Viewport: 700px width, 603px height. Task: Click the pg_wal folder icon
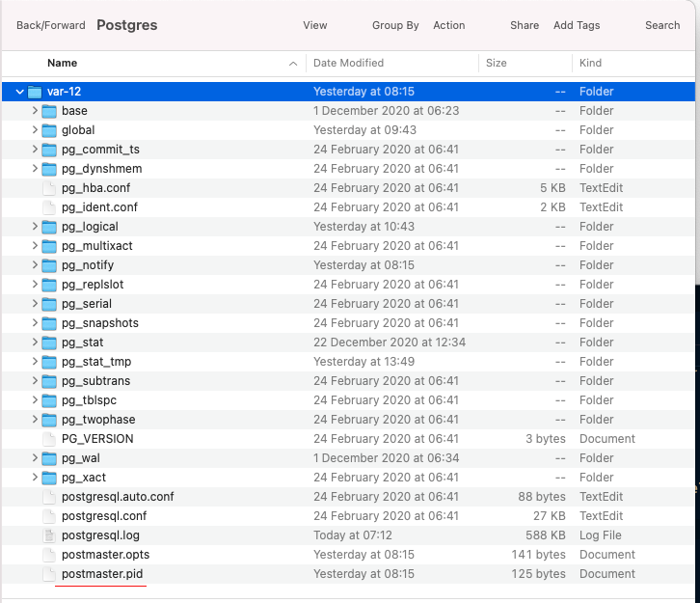point(49,458)
